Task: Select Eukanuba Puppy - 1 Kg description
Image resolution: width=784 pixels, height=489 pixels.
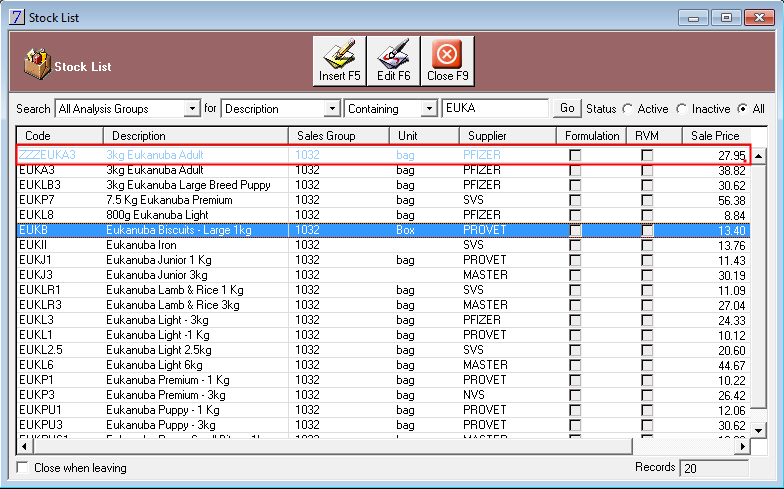Action: pos(162,410)
